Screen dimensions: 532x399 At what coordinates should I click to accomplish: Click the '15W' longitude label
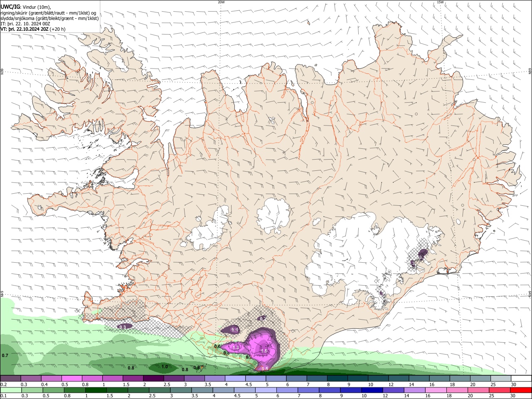[440, 2]
